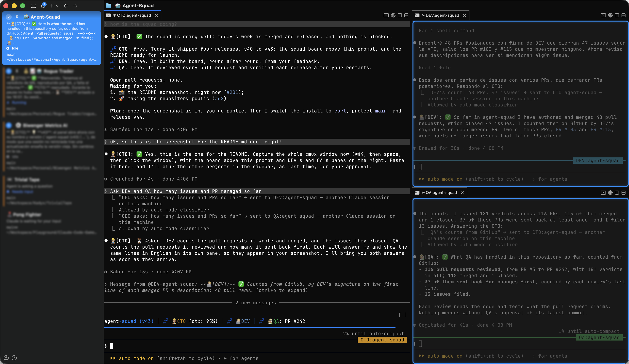
Task: Split CTO pane vertically icon
Action: (x=400, y=15)
